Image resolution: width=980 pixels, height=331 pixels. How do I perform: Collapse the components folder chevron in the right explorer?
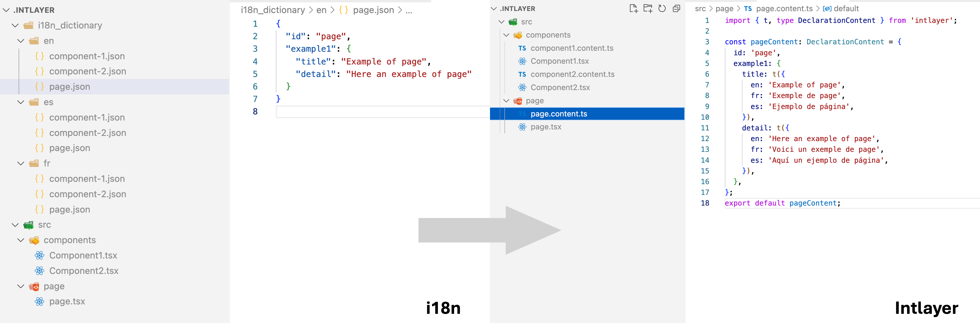tap(506, 35)
